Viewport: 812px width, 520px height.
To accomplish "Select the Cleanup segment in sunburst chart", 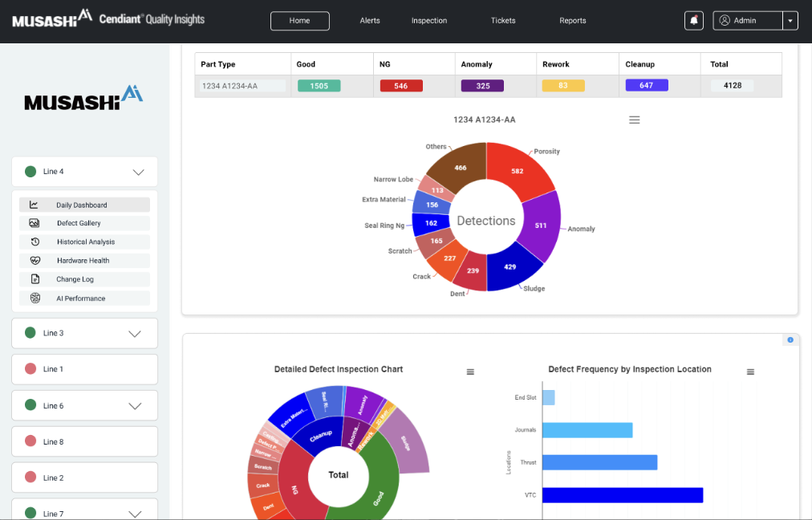I will coord(320,437).
